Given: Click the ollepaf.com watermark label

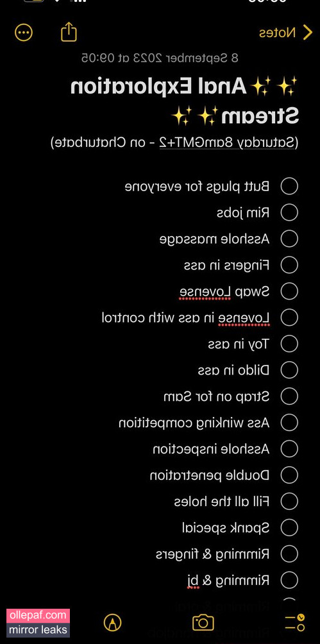Looking at the screenshot, I should [x=38, y=615].
